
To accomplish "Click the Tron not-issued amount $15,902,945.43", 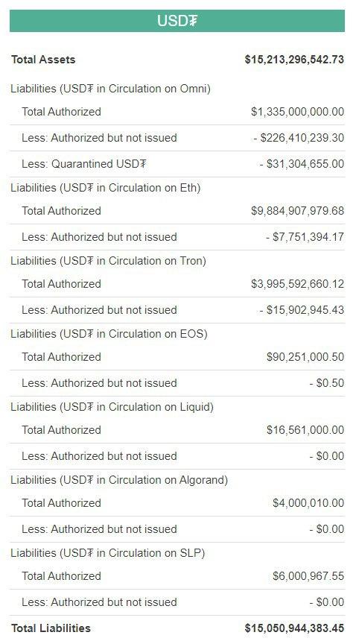I will pyautogui.click(x=302, y=310).
